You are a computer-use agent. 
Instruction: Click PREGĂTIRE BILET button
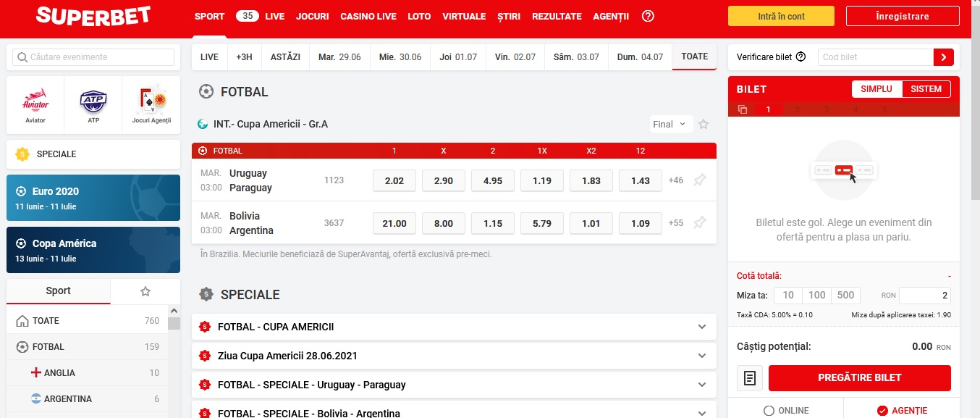860,377
